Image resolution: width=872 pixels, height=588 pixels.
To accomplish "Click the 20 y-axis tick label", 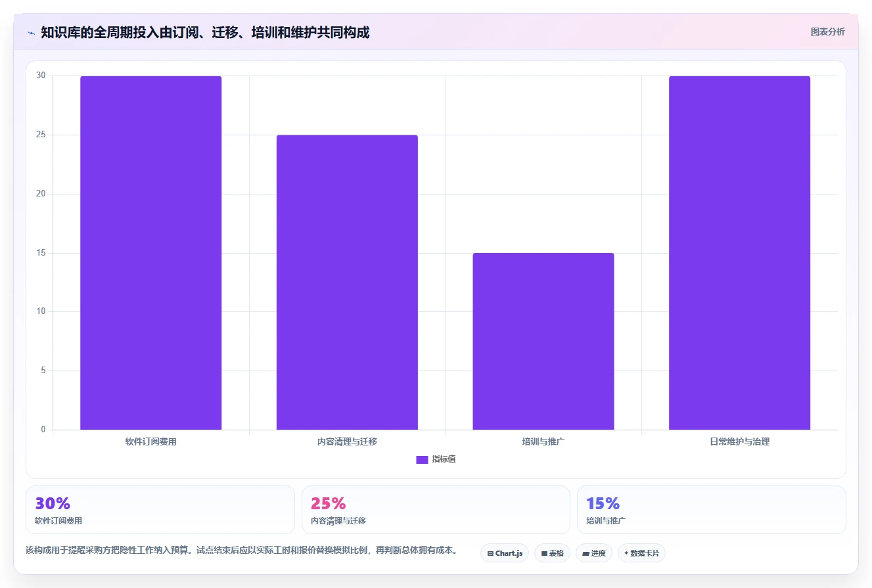I will click(41, 194).
